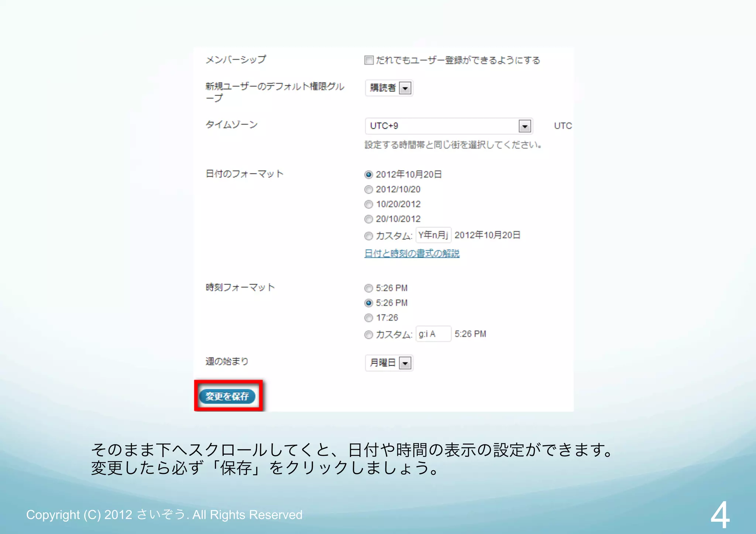The width and height of the screenshot is (756, 534).
Task: Select the 17:26 time format radio
Action: [x=368, y=318]
